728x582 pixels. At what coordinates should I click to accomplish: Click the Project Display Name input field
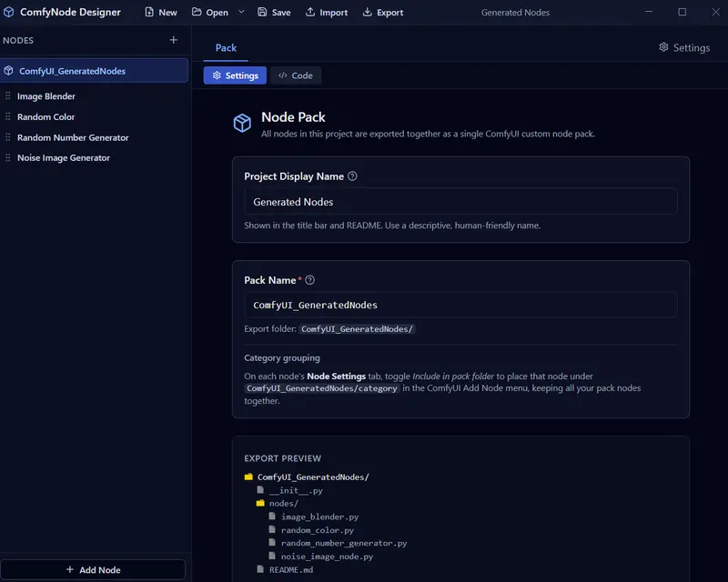(460, 202)
